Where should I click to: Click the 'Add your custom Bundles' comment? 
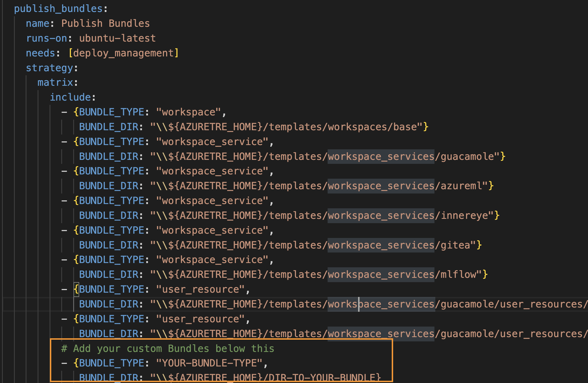(x=168, y=349)
